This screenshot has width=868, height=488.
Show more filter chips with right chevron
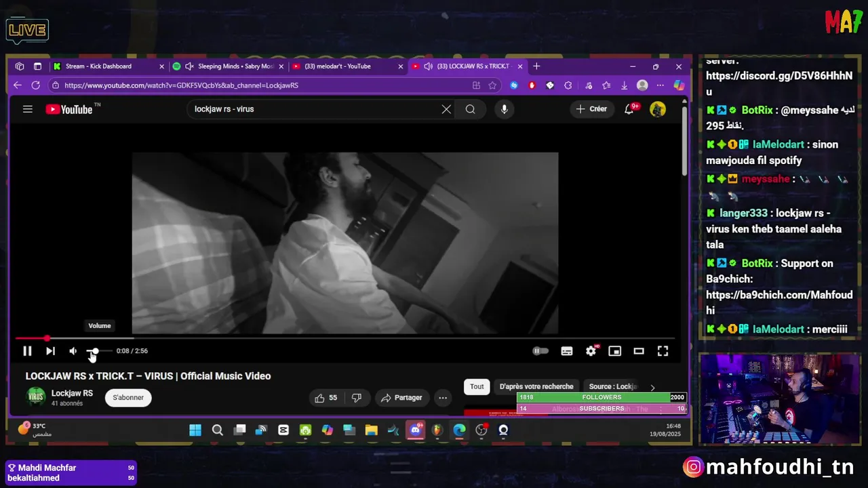(x=652, y=388)
